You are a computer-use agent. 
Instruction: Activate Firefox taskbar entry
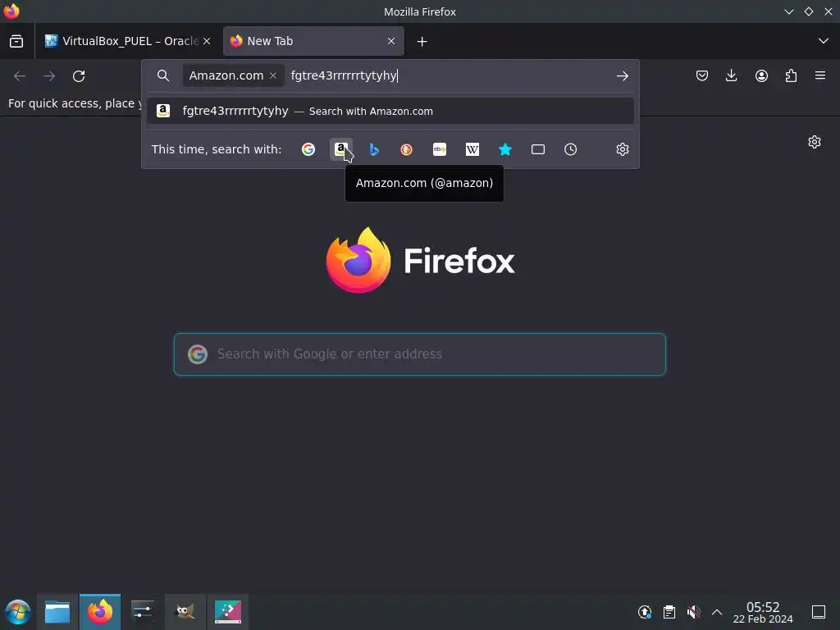[100, 612]
